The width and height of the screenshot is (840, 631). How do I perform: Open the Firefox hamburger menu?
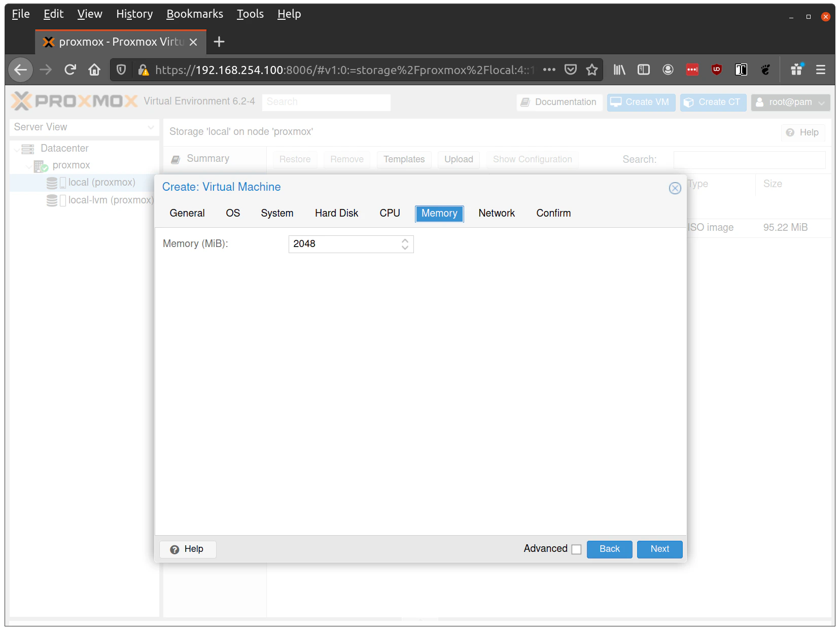[x=821, y=70]
